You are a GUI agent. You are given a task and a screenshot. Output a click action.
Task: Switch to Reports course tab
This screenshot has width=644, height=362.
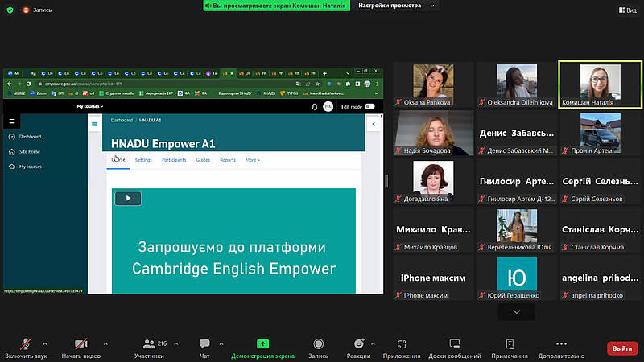[228, 160]
